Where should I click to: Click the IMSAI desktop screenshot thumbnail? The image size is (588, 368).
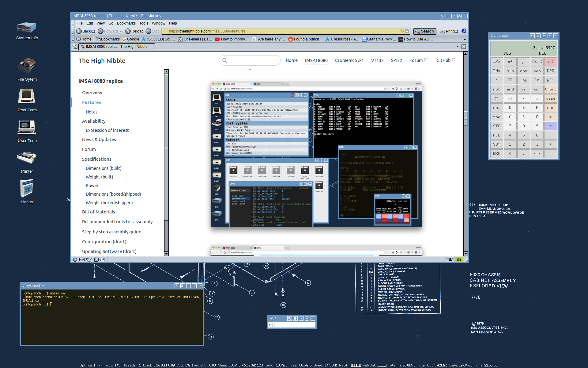(316, 154)
